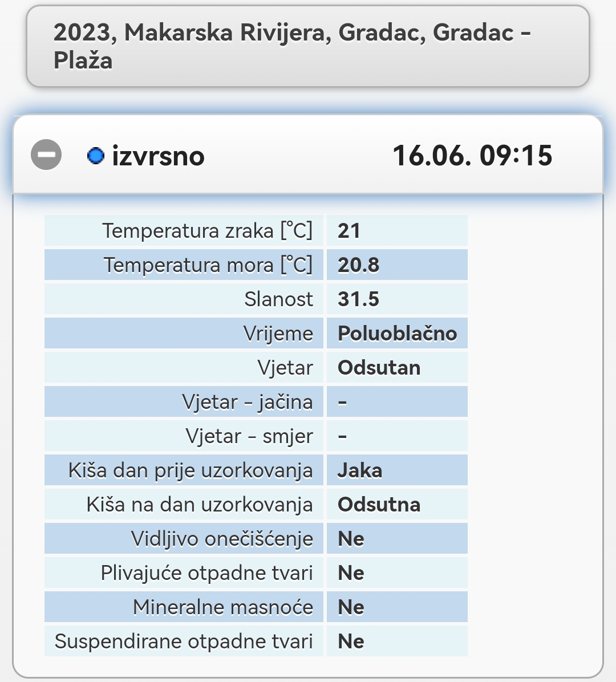Click Plivajuće otpadne tvari label

207,573
